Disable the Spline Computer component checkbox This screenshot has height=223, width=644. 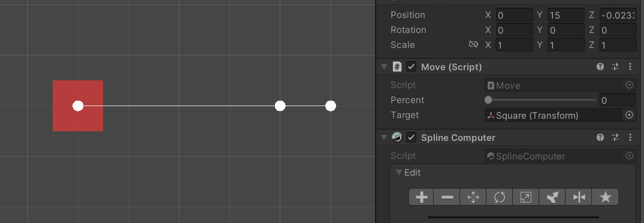[411, 137]
